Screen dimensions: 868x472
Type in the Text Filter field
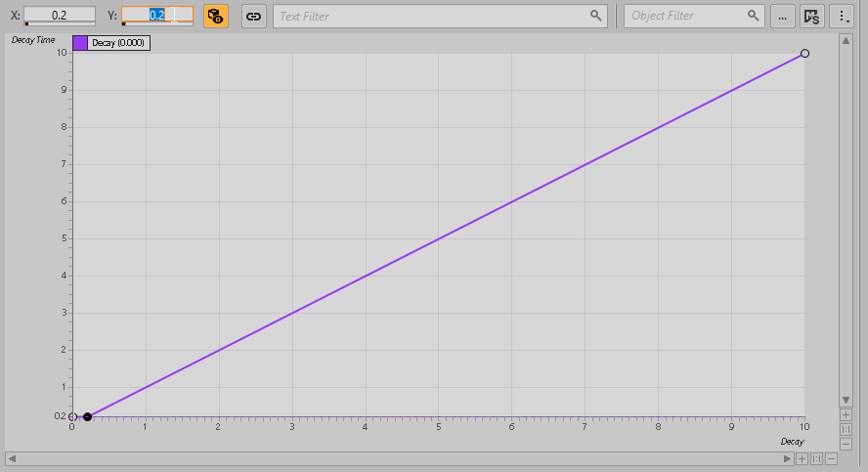pos(430,16)
